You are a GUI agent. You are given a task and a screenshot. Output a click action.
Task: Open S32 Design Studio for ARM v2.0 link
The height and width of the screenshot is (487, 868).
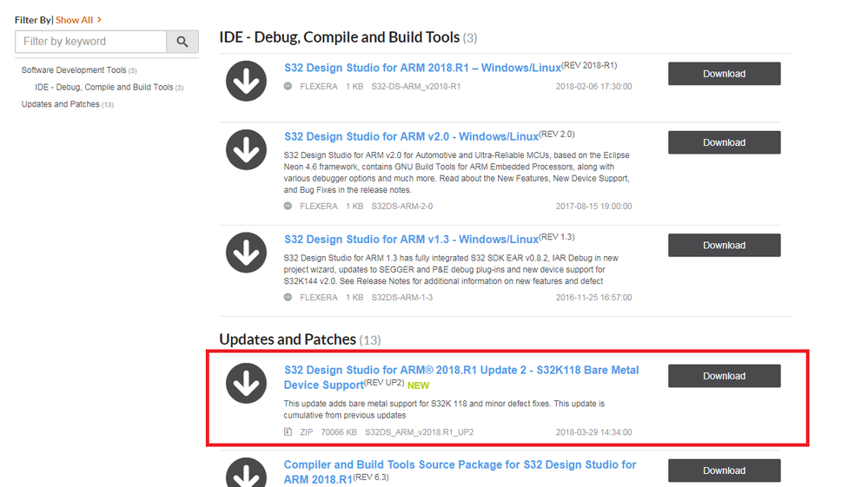[411, 136]
